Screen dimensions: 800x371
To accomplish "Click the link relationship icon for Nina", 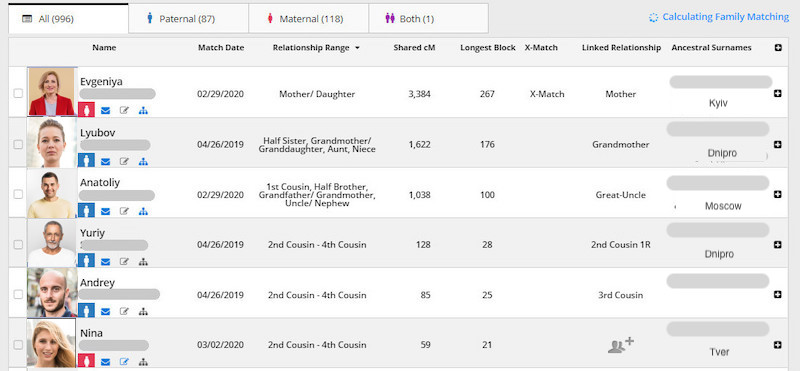I will click(x=621, y=345).
